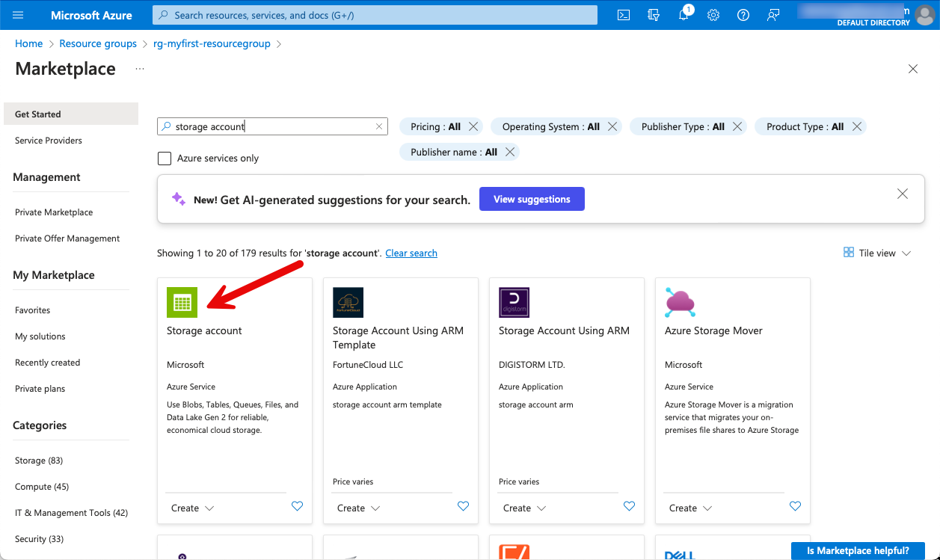This screenshot has width=940, height=560.
Task: Open Service Providers in the sidebar
Action: click(49, 141)
